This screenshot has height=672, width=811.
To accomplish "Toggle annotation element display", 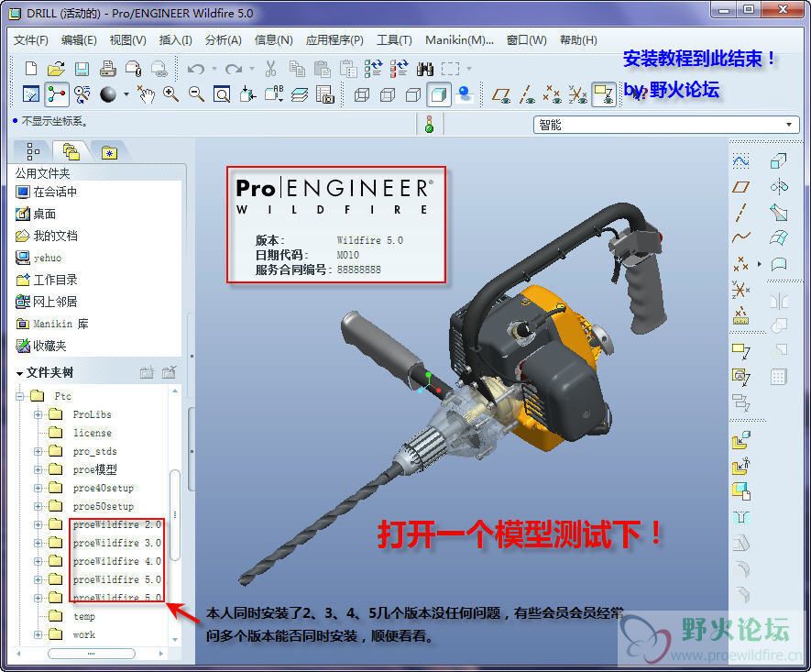I will (604, 94).
